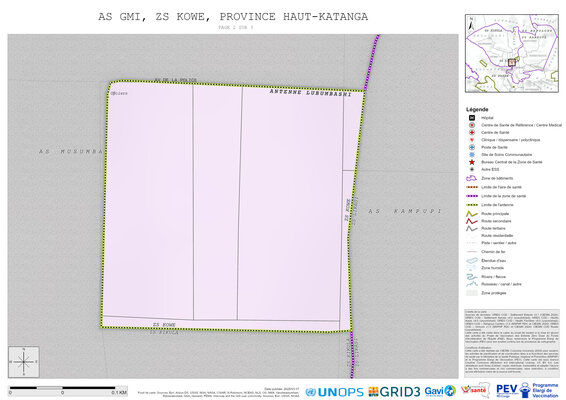Click the Zone humide legend symbol
The height and width of the screenshot is (400, 566).
point(471,268)
